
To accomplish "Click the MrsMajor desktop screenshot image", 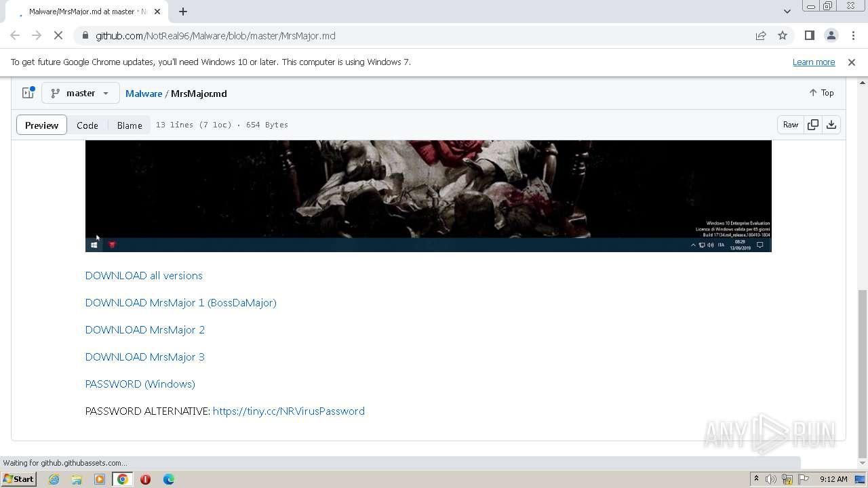I will point(429,196).
